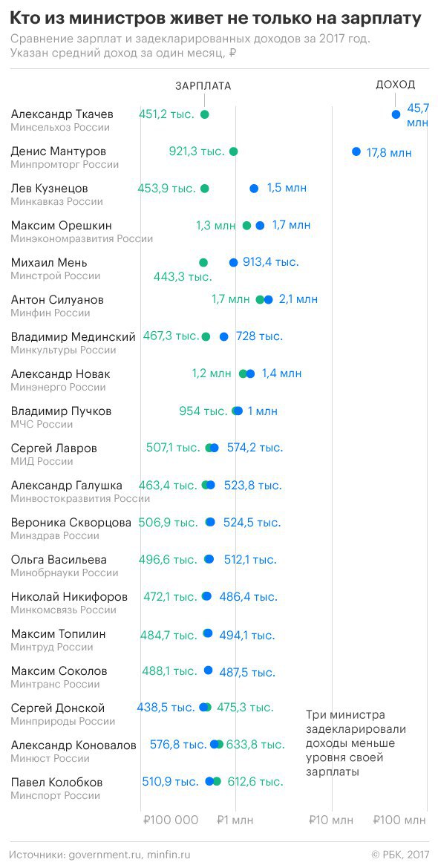The width and height of the screenshot is (438, 868).
Task: Click Medinsky's blue income dot 728 тыс.
Action: [223, 336]
